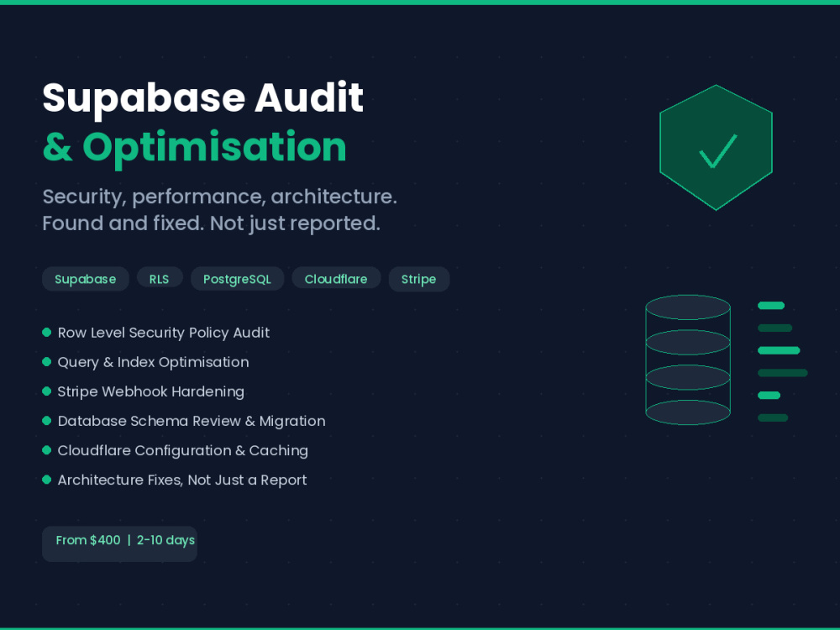Select the PostgreSQL tag pill

[x=238, y=279]
